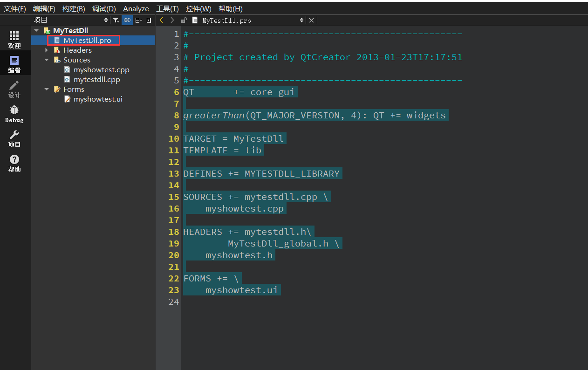Split the editor with the split icon
Viewport: 588px width, 370px height.
(138, 20)
